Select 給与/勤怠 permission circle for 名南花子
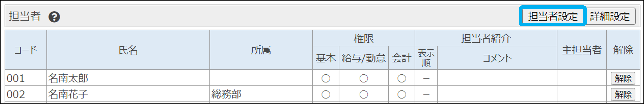 363,94
